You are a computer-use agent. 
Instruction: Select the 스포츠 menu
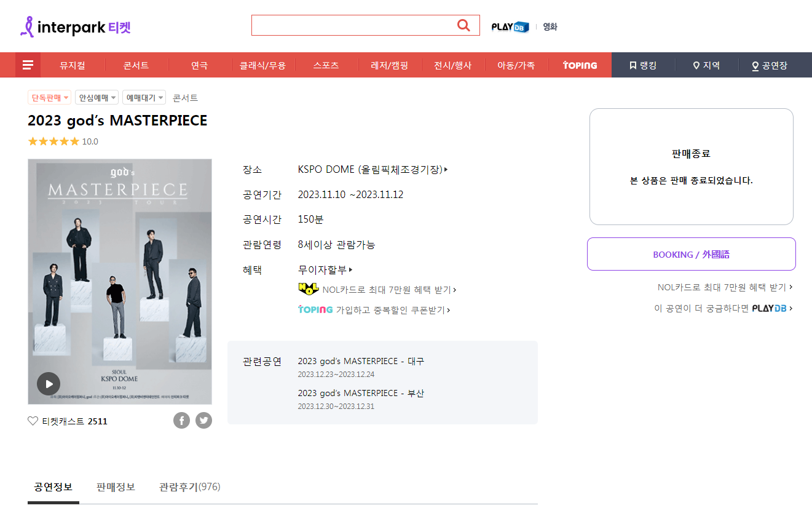coord(326,65)
